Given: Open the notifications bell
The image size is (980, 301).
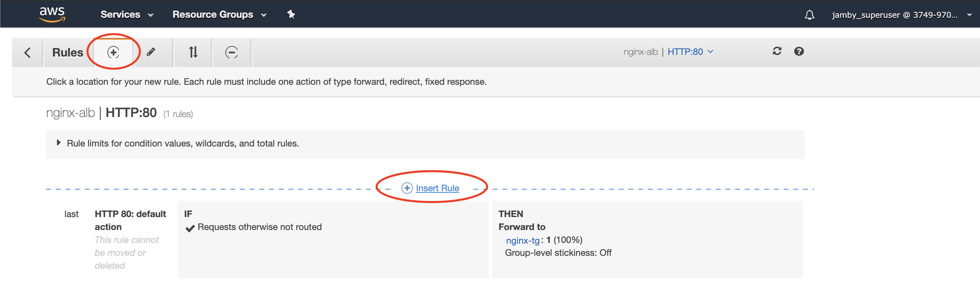Looking at the screenshot, I should [809, 15].
